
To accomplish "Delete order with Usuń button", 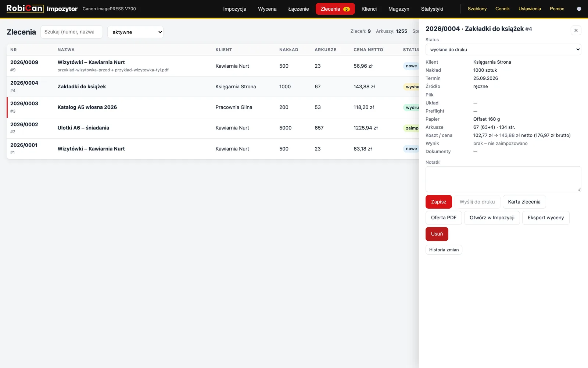I will click(437, 234).
